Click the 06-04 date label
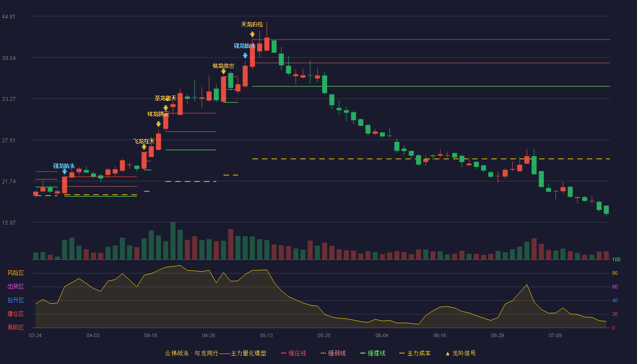This screenshot has height=364, width=637. [382, 335]
